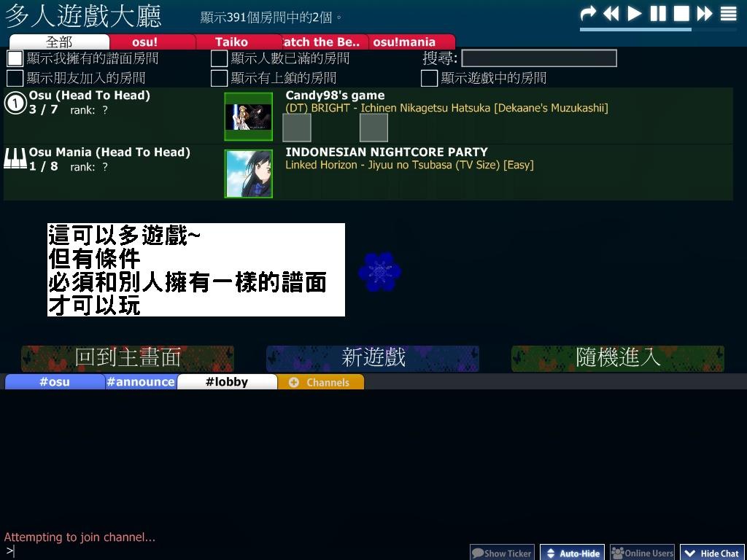Image resolution: width=747 pixels, height=560 pixels.
Task: Click the second player slot in Candy98's game
Action: (373, 128)
